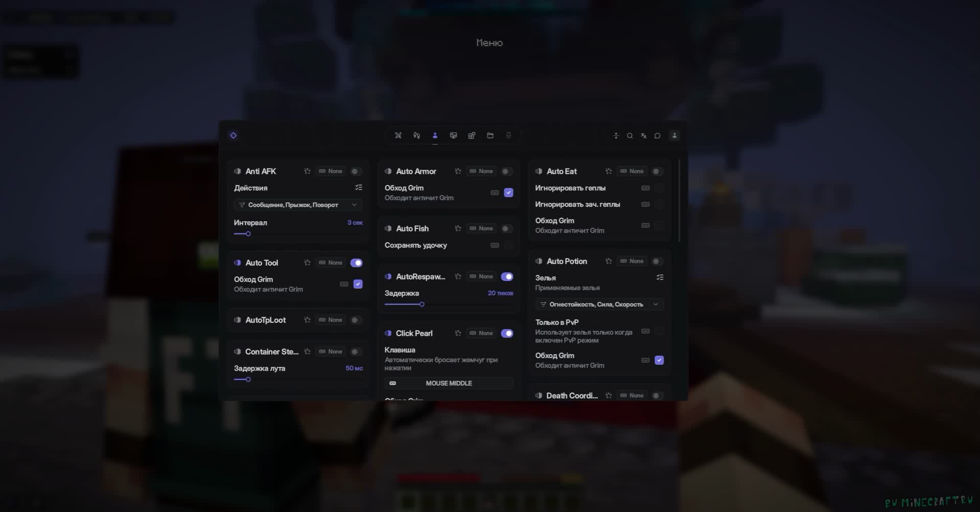The image size is (980, 512).
Task: Enable the Auto Armor toggle
Action: point(506,171)
